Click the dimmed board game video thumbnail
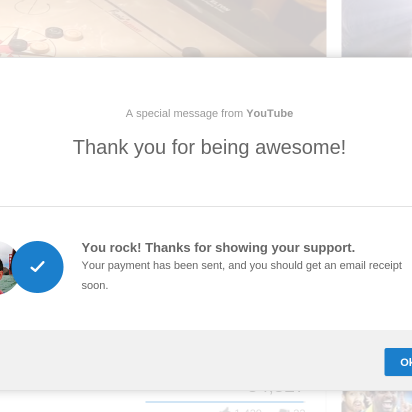The image size is (412, 412). point(163,28)
